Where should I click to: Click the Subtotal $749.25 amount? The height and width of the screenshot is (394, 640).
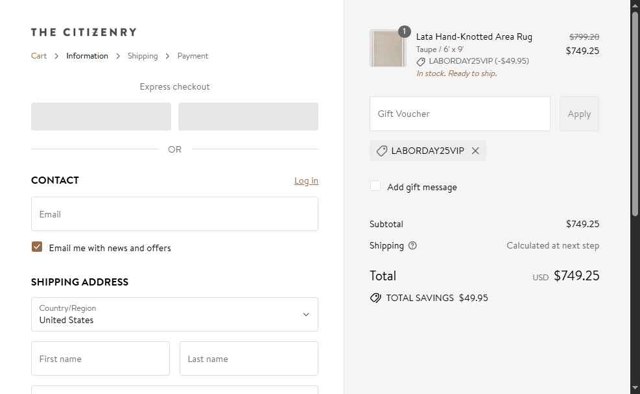click(582, 224)
